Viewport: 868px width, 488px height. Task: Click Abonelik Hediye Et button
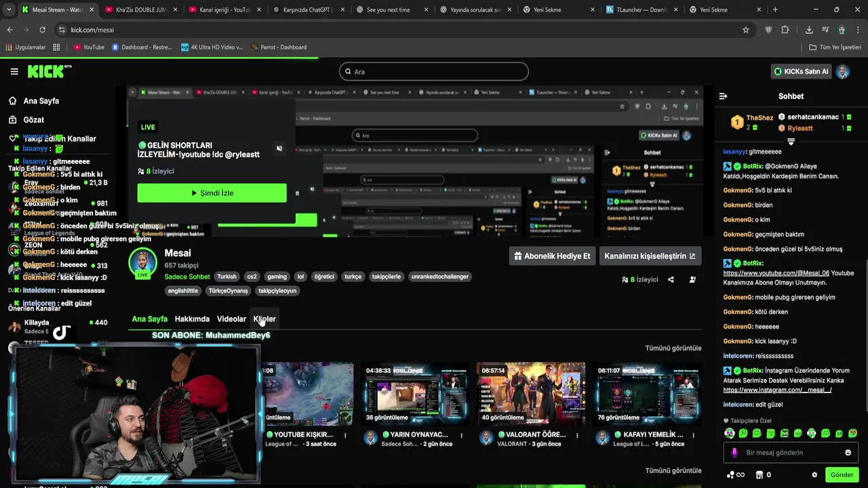552,256
